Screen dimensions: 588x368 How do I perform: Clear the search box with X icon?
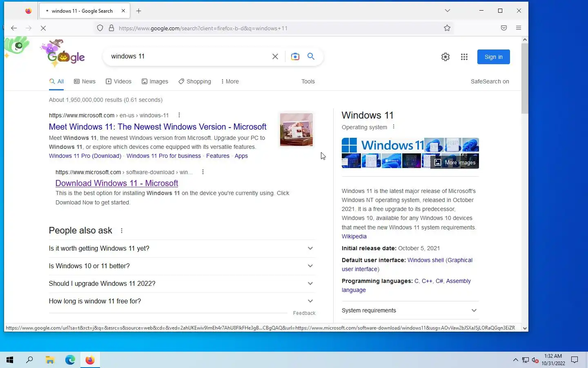[x=275, y=56]
